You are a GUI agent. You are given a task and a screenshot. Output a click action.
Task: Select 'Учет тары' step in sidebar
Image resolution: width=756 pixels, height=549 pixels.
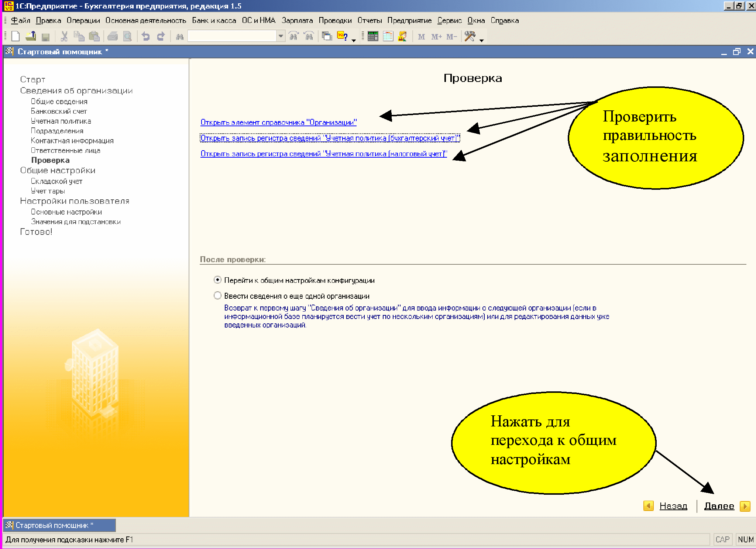point(48,191)
